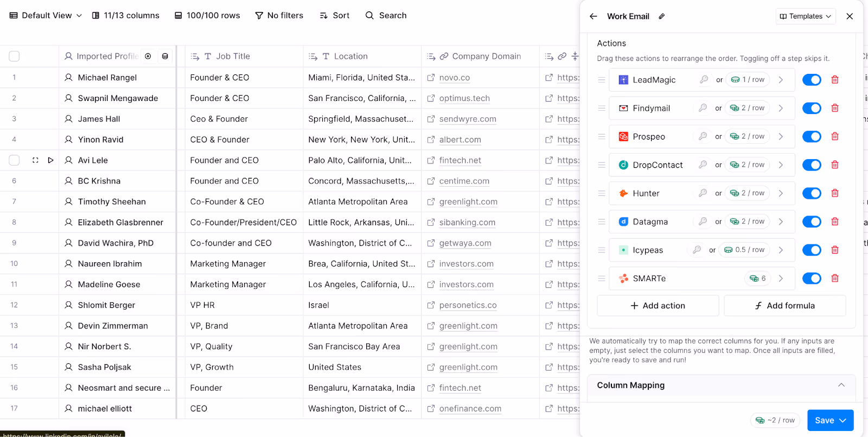Viewport: 868px width, 437px height.
Task: Click the key icon in Hunter row
Action: (703, 193)
